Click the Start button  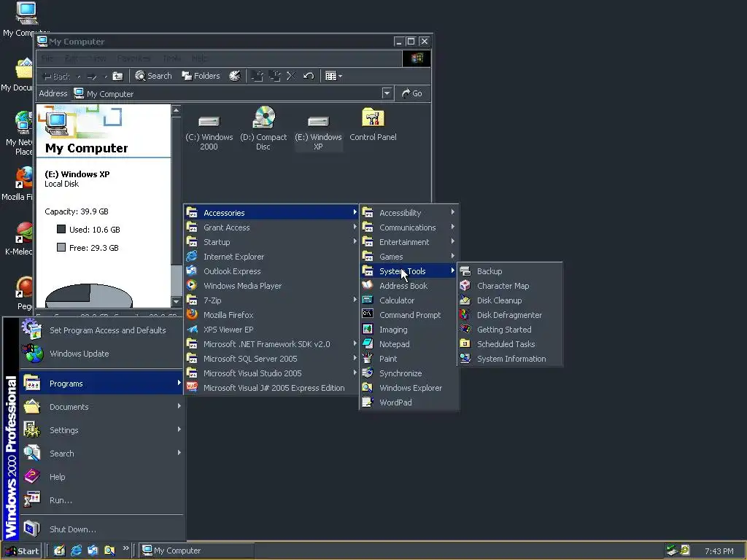[22, 551]
